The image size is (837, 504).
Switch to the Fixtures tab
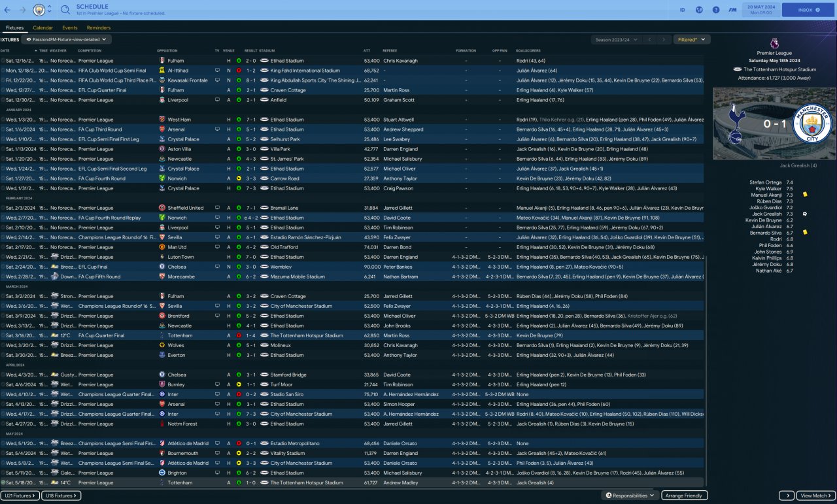(x=14, y=27)
